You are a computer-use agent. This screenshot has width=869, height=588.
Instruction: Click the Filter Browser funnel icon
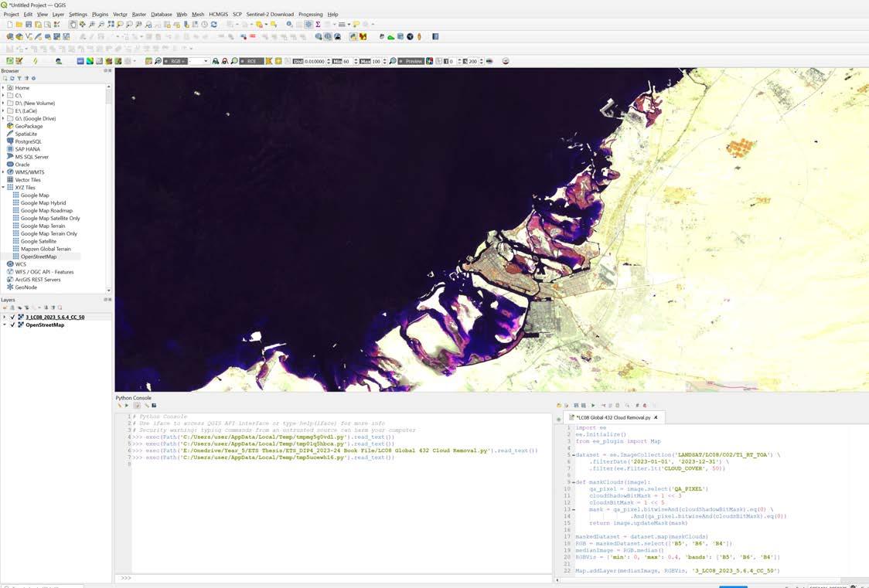coord(19,78)
